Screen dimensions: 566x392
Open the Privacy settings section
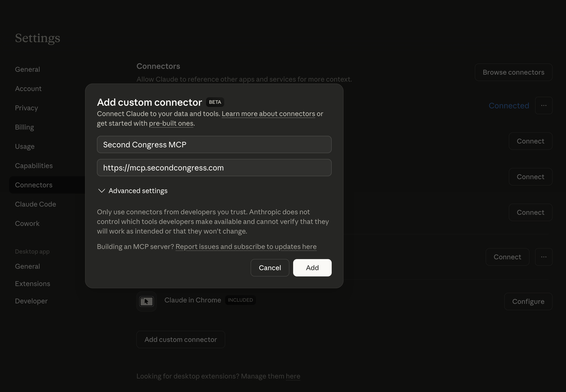pos(26,108)
